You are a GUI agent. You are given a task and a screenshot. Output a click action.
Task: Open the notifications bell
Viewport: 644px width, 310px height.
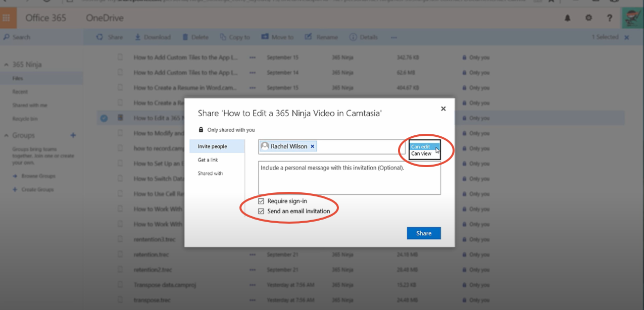click(x=567, y=18)
